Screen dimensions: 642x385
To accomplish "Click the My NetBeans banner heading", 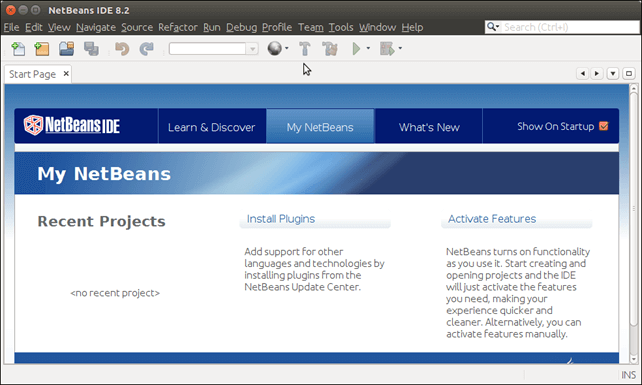I will pos(104,174).
